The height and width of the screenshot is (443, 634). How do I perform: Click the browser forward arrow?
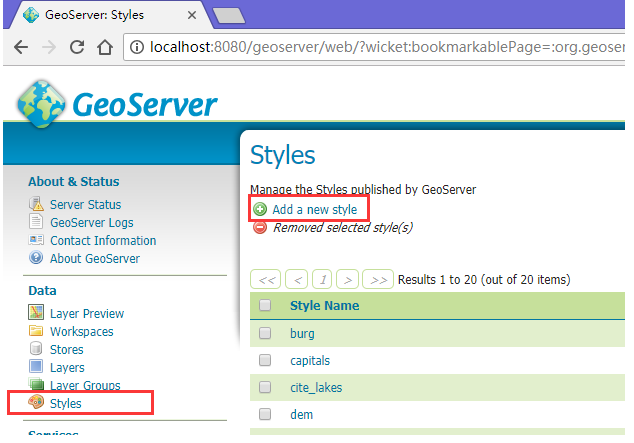[x=49, y=47]
